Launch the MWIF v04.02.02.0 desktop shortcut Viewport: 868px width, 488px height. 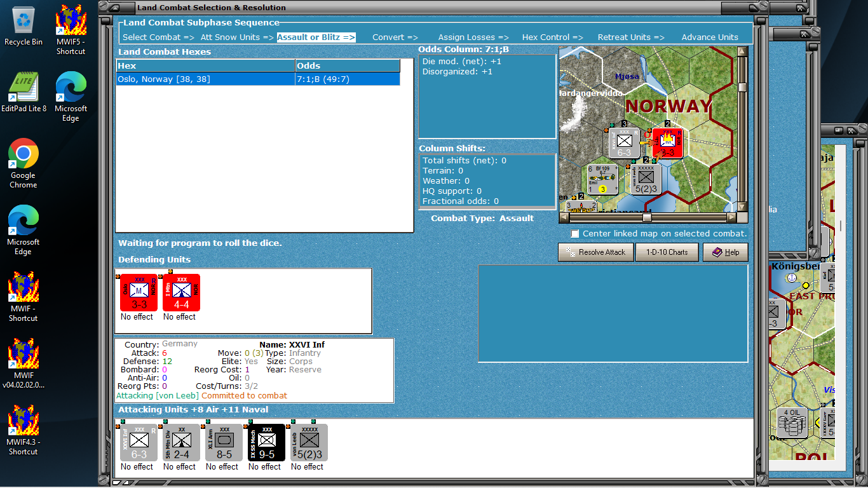[24, 363]
